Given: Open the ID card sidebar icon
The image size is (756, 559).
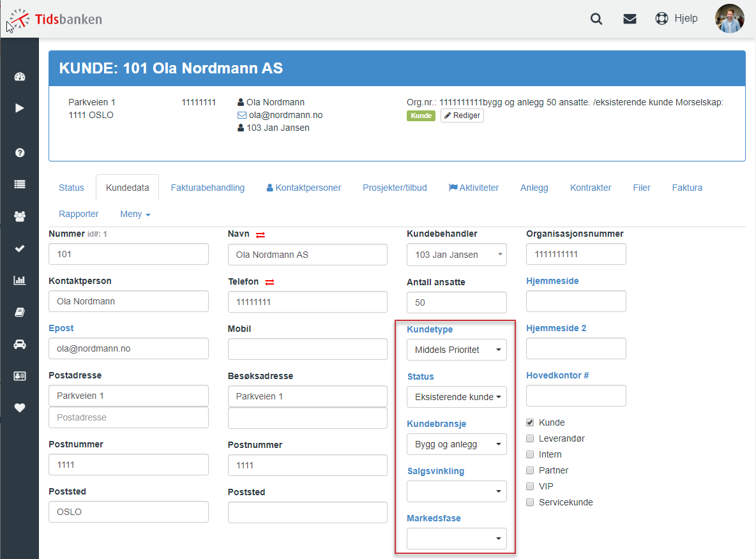Looking at the screenshot, I should click(x=20, y=376).
